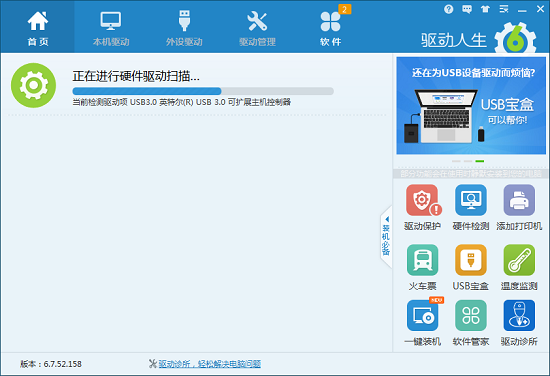
Task: Open the 驱动管理 tab
Action: pyautogui.click(x=257, y=27)
